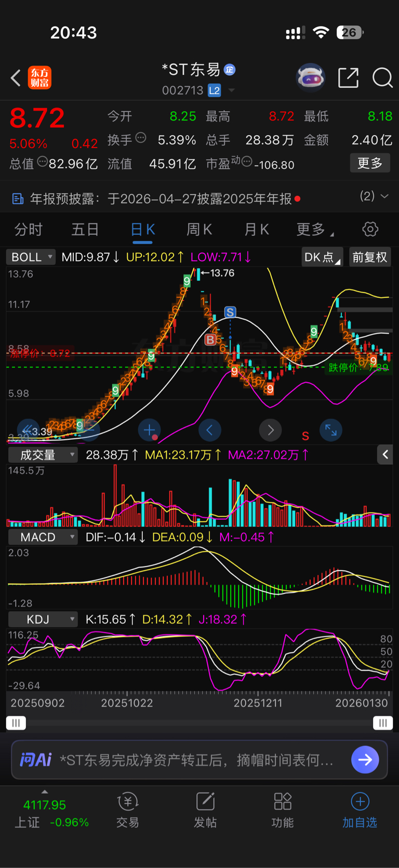Screen dimensions: 399x868
Task: Tap the 跌停价 line label
Action: click(x=358, y=367)
